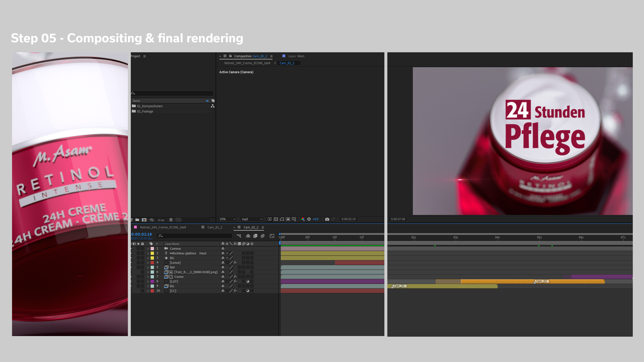Select the 02_Footage folder

pos(145,111)
